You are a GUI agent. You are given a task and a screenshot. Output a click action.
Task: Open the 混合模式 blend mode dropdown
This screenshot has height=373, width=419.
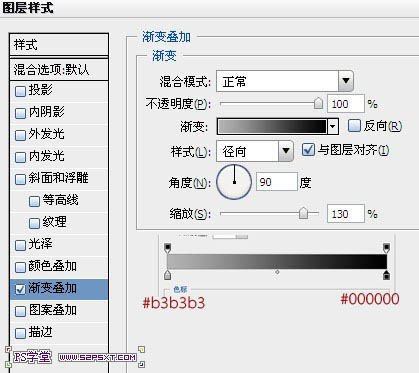pos(285,81)
